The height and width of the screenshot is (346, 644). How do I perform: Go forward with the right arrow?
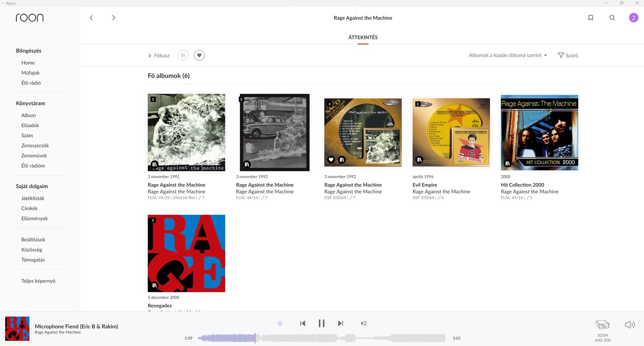114,17
